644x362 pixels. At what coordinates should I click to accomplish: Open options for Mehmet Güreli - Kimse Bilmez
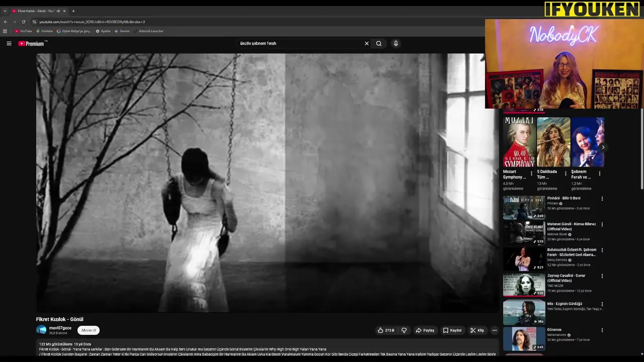[602, 224]
